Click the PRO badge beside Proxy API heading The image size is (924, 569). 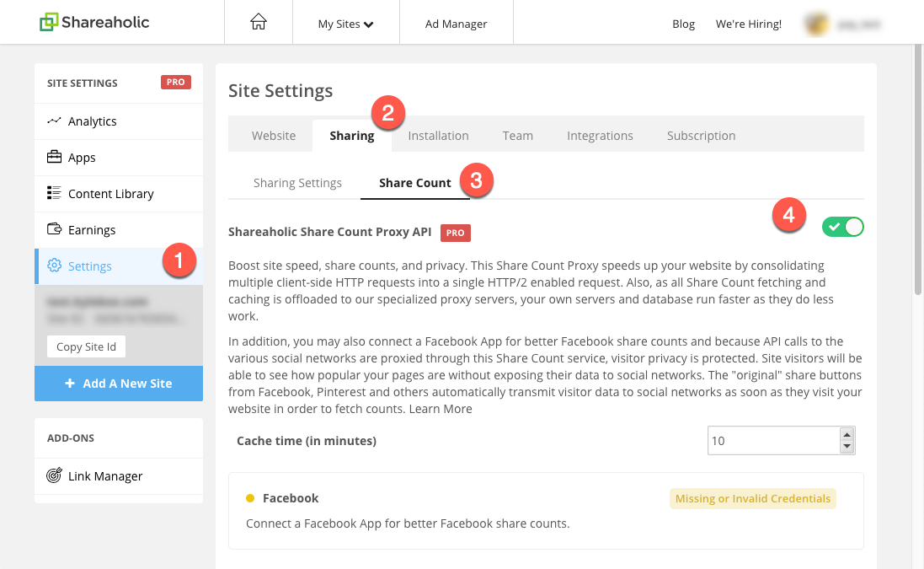pos(456,233)
